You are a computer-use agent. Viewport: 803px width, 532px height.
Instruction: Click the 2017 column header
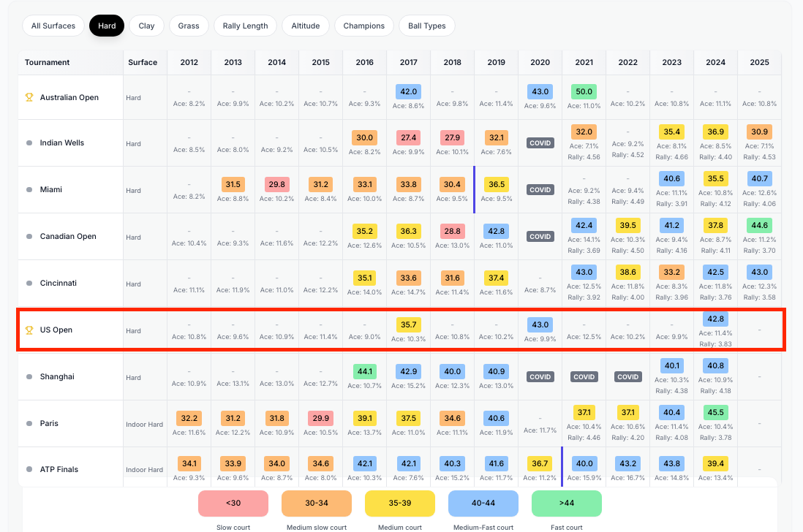pos(408,62)
